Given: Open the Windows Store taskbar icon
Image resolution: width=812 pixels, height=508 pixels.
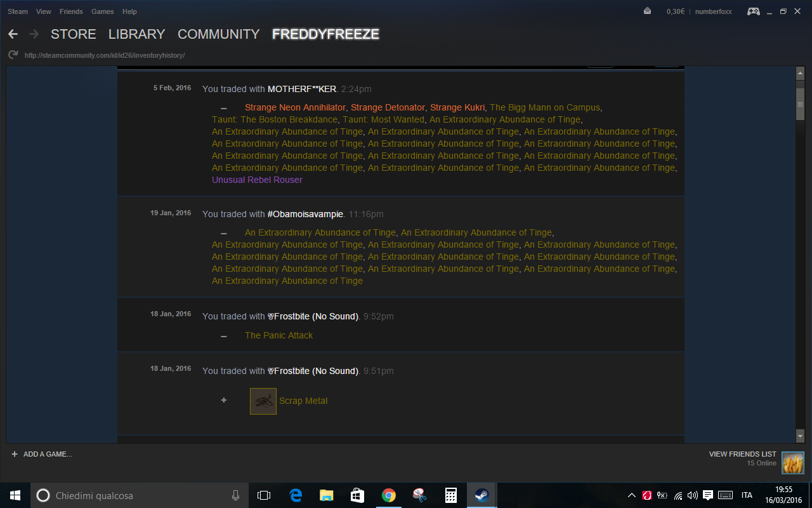Looking at the screenshot, I should (x=357, y=495).
